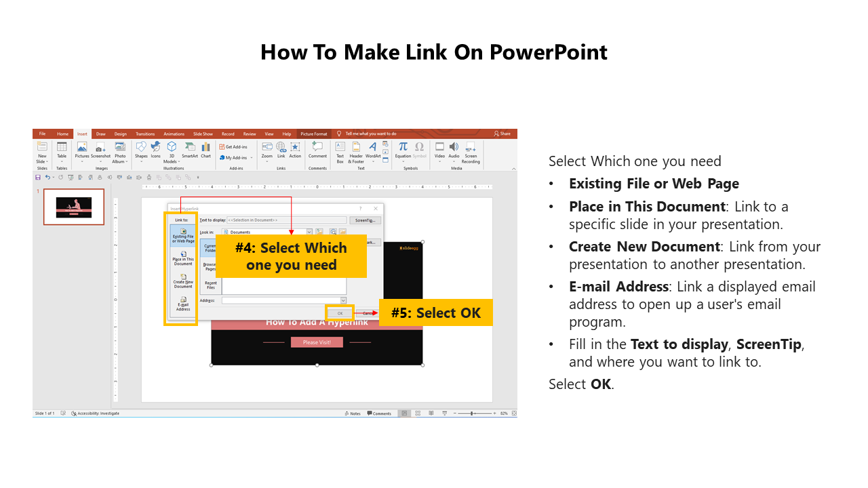Click the Pictures icon
Screen dimensions: 868x488
coord(82,147)
